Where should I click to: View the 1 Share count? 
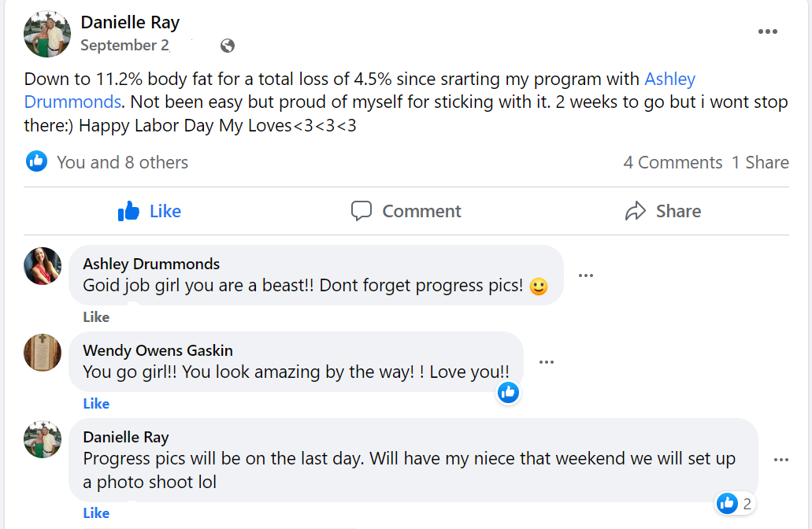[760, 162]
